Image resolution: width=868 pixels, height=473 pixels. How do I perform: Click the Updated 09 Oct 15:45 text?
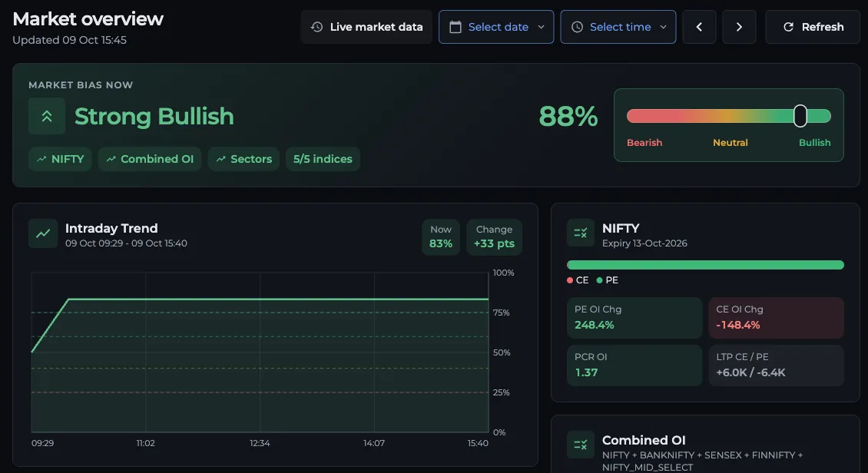(69, 41)
